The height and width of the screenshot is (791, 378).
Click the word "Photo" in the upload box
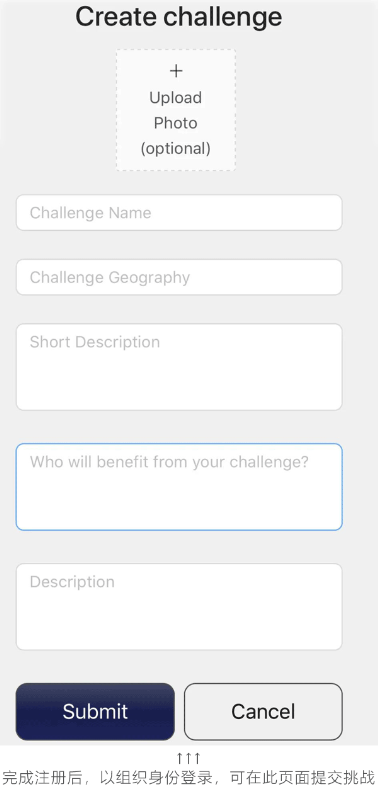pyautogui.click(x=176, y=123)
